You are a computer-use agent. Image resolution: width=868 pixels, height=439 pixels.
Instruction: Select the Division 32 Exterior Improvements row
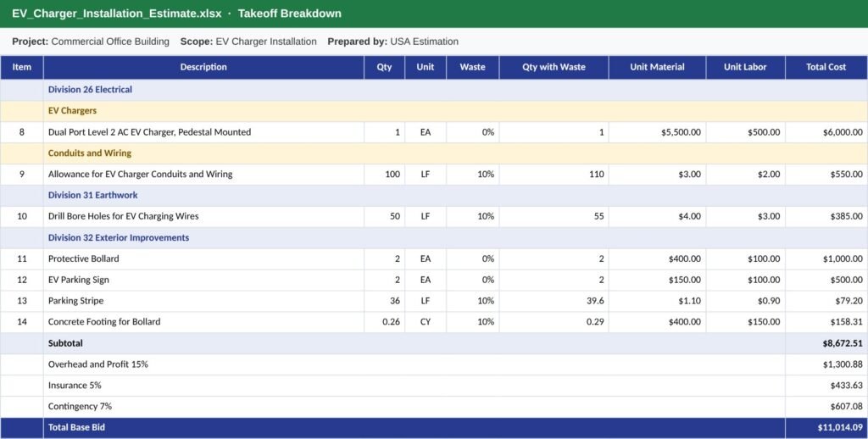point(434,237)
